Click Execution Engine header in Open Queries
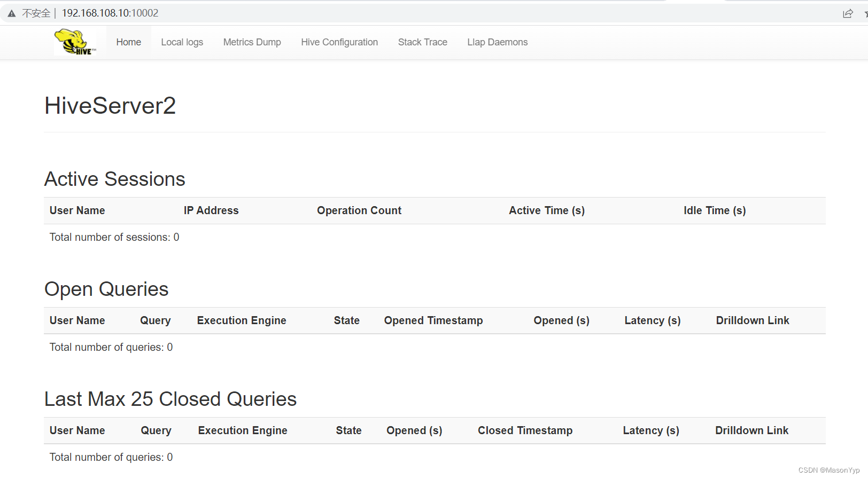868x479 pixels. click(x=242, y=320)
